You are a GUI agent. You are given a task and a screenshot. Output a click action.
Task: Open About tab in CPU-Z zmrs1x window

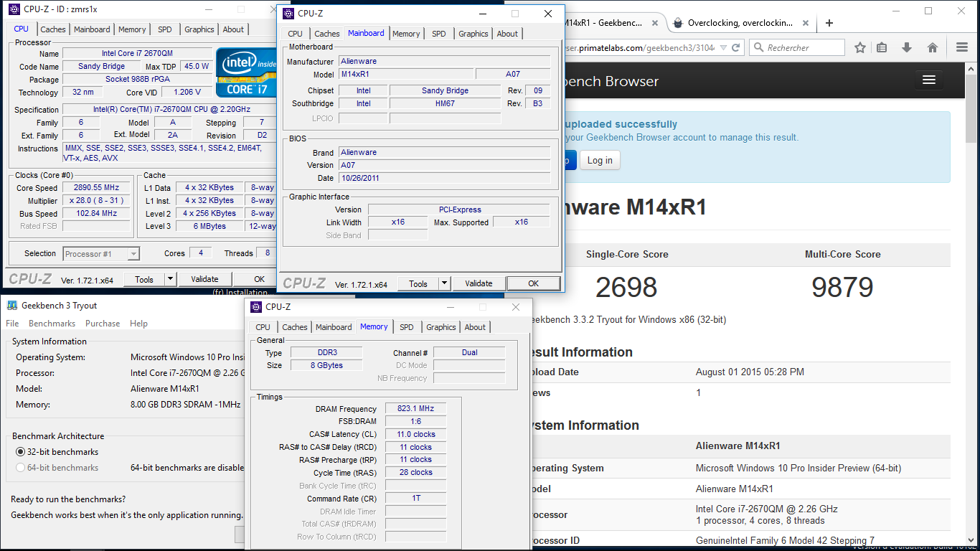[233, 29]
